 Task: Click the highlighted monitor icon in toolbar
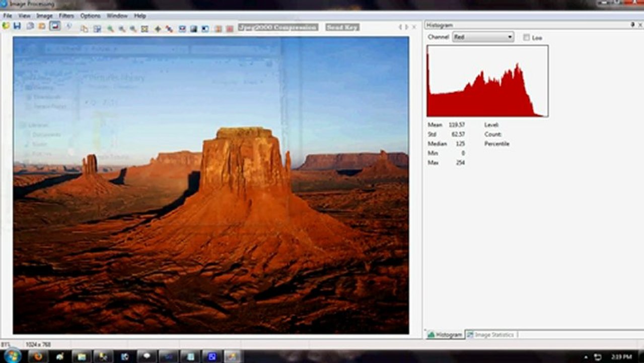click(55, 25)
